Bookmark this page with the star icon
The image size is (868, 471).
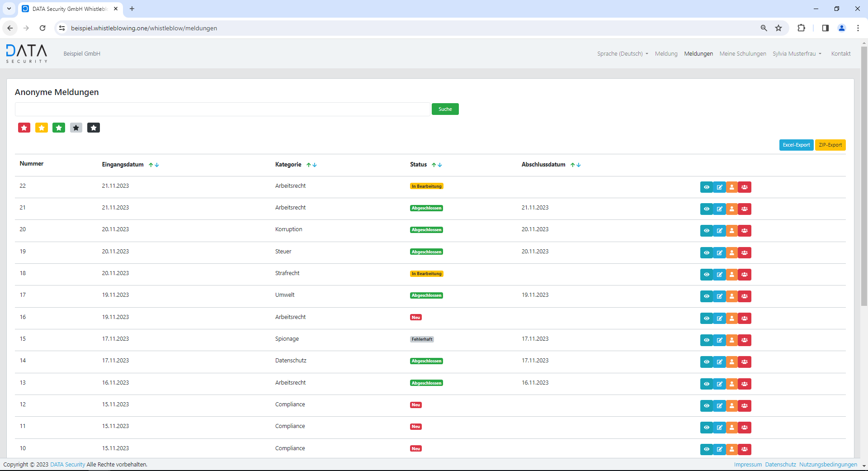778,28
